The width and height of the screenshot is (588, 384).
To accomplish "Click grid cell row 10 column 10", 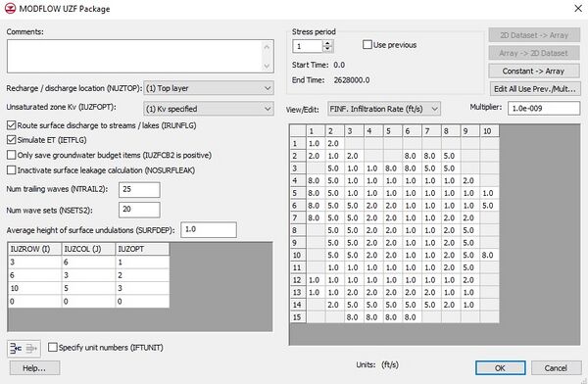I will [x=489, y=255].
